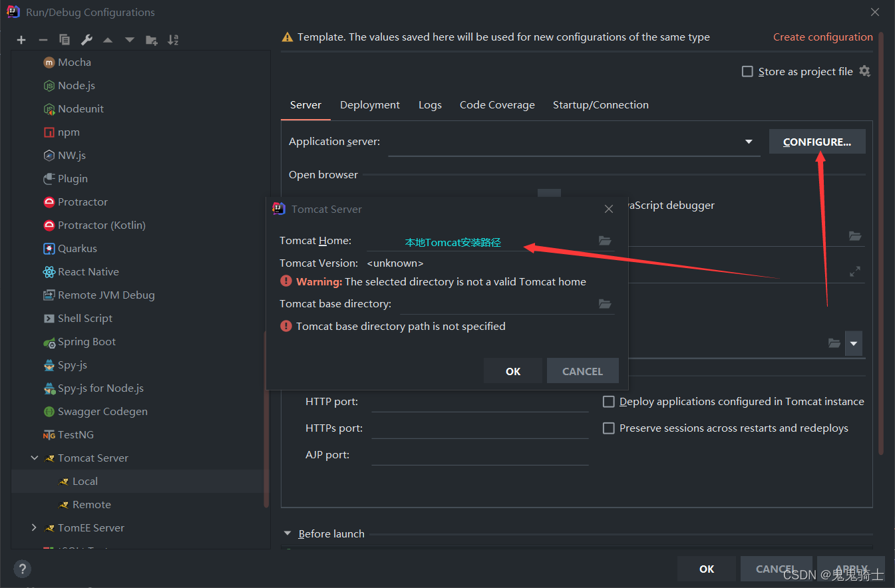
Task: Expand the TomEE Server tree node
Action: [x=35, y=527]
